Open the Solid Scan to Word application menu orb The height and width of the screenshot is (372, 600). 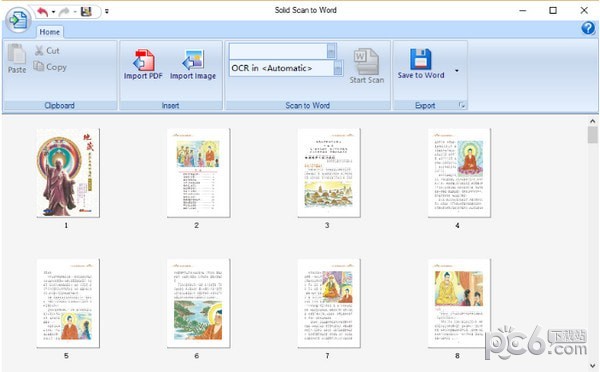pyautogui.click(x=18, y=19)
